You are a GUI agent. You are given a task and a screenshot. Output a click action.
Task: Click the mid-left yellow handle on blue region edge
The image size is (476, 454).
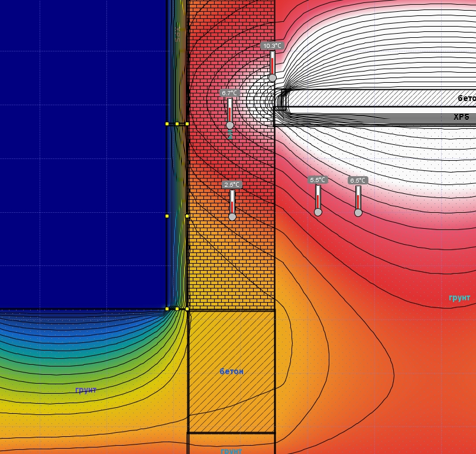(167, 216)
